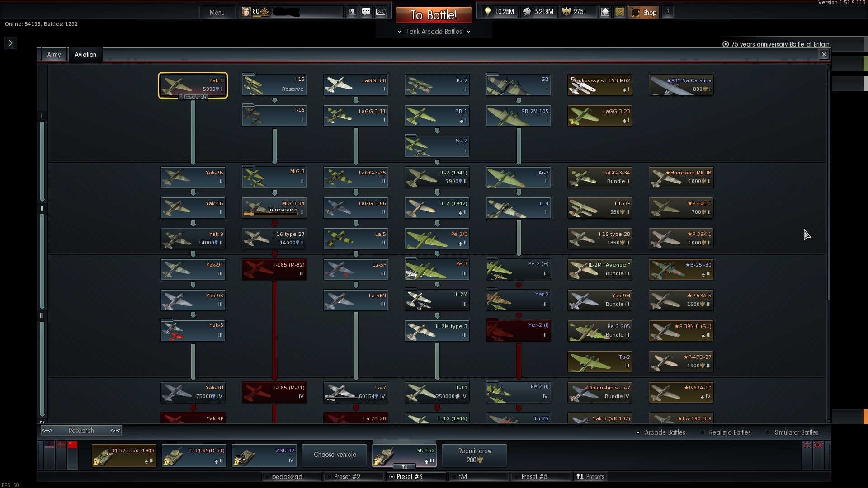Click the Silver Lions lightbulb icon
868x488 pixels.
487,12
